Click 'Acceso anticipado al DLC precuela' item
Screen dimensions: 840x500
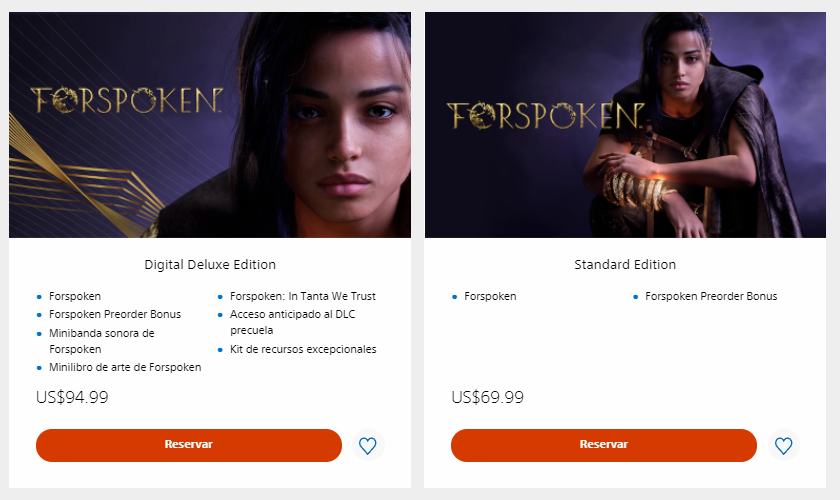292,322
